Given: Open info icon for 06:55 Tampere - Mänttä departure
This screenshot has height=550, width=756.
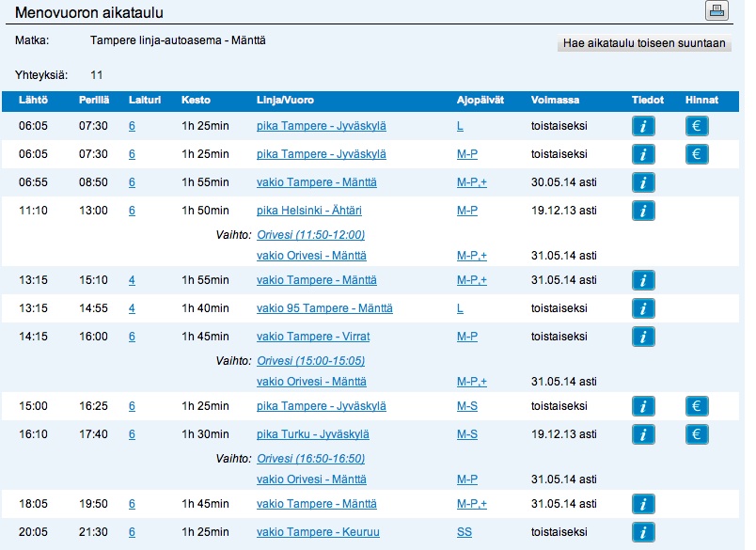Looking at the screenshot, I should pos(643,182).
